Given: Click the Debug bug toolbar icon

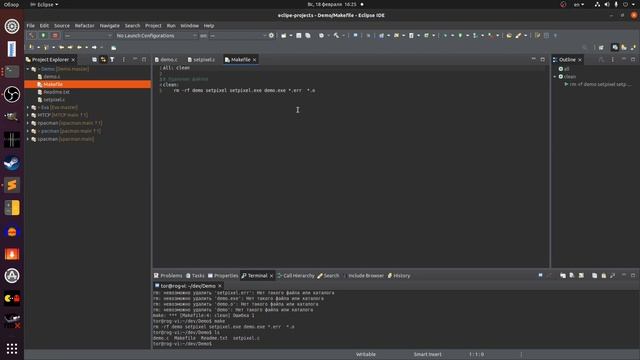Looking at the screenshot, I should point(445,36).
